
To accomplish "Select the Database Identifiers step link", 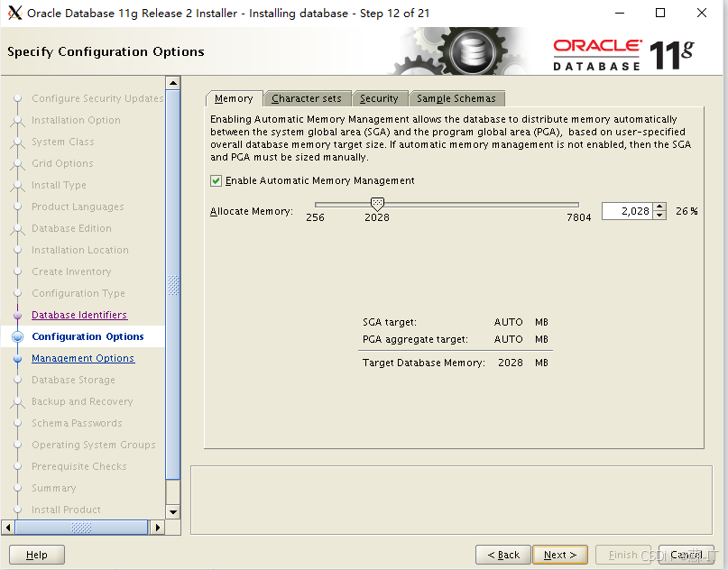I will tap(78, 315).
